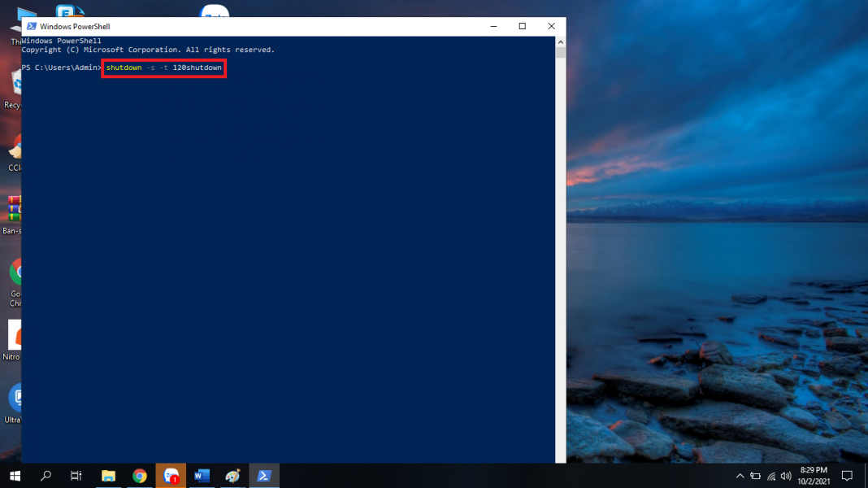
Task: Launch Google Chrome from the taskbar
Action: click(x=140, y=476)
